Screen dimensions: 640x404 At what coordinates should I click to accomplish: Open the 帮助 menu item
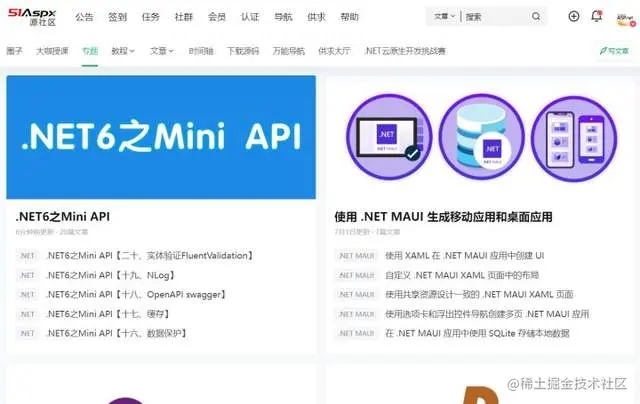(x=349, y=17)
